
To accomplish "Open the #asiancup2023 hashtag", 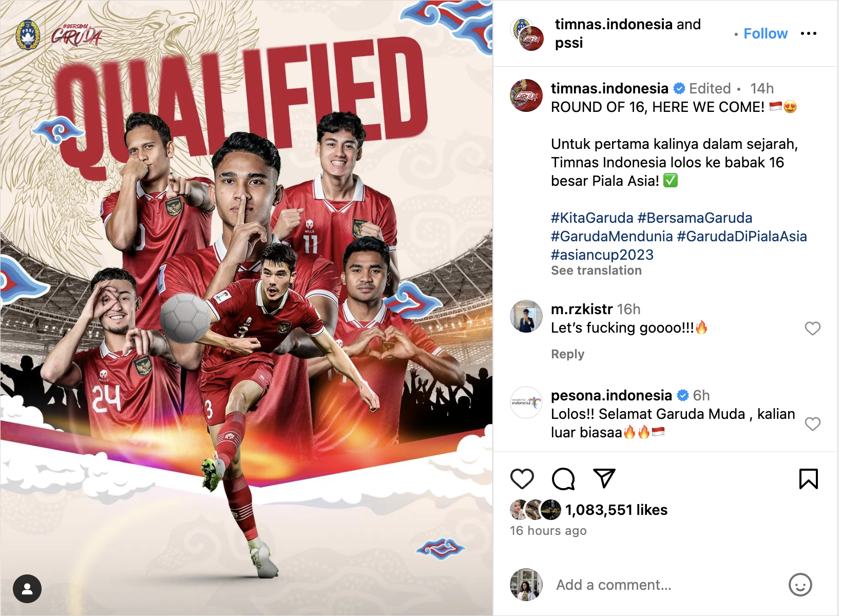I will tap(602, 255).
